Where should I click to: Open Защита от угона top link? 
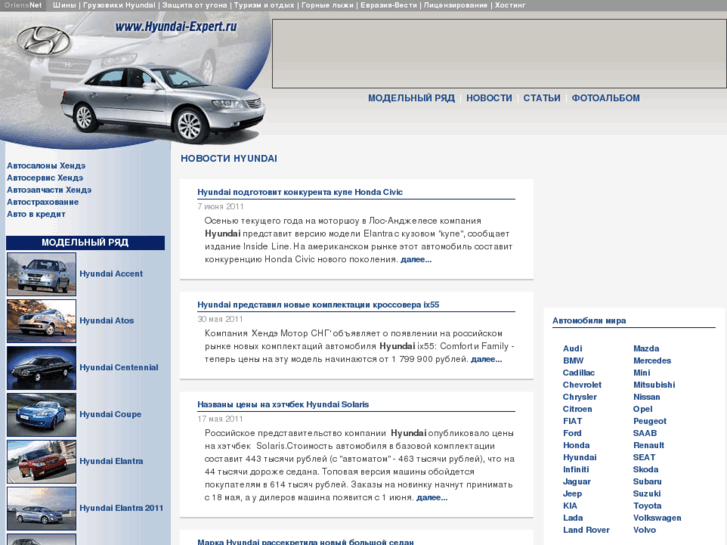coord(194,5)
